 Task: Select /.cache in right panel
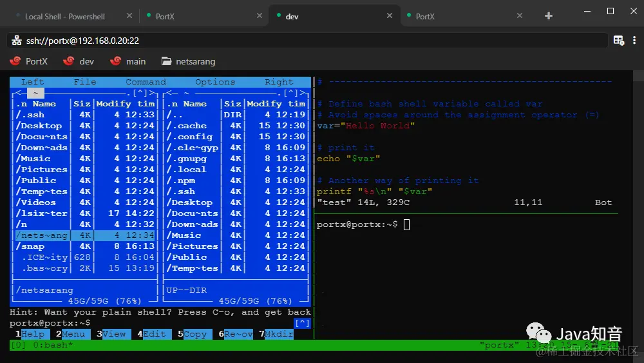(x=236, y=126)
